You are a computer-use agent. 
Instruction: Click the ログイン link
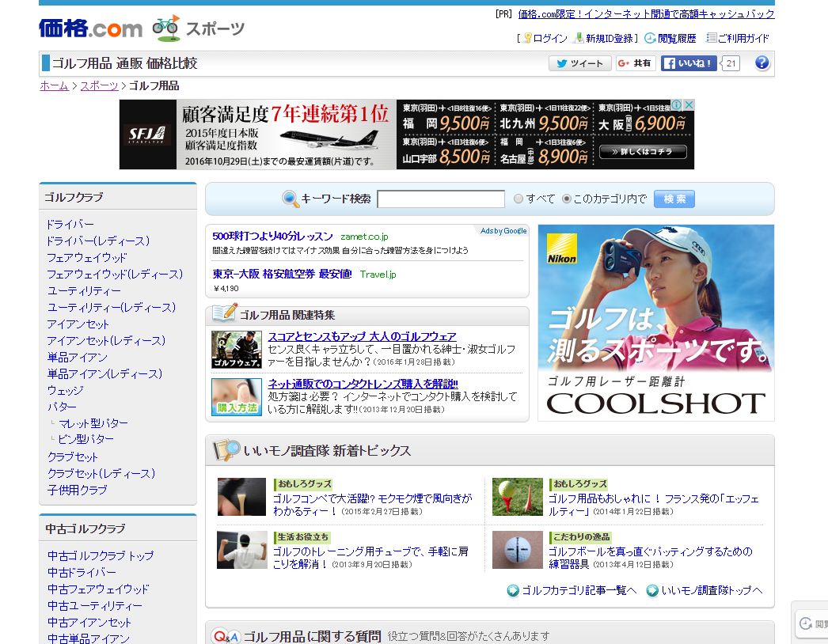tap(550, 38)
